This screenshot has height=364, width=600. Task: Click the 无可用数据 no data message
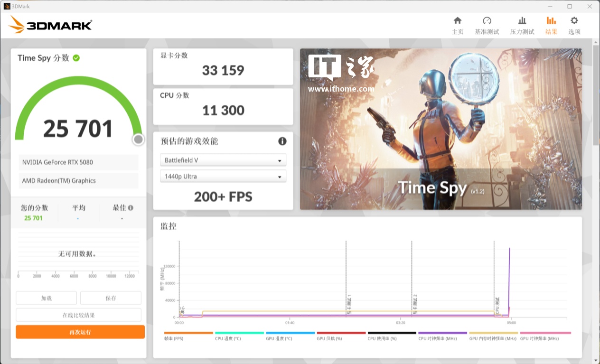[78, 254]
